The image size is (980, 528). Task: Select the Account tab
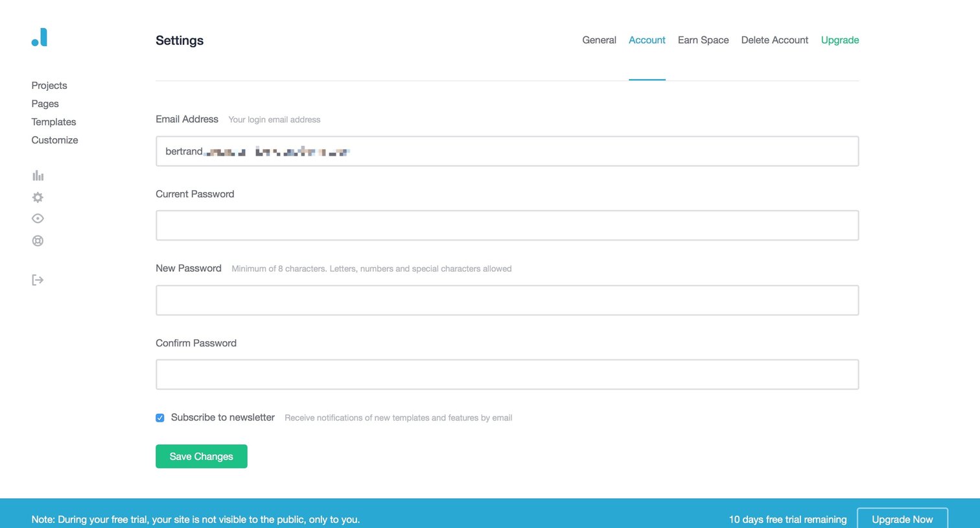647,40
